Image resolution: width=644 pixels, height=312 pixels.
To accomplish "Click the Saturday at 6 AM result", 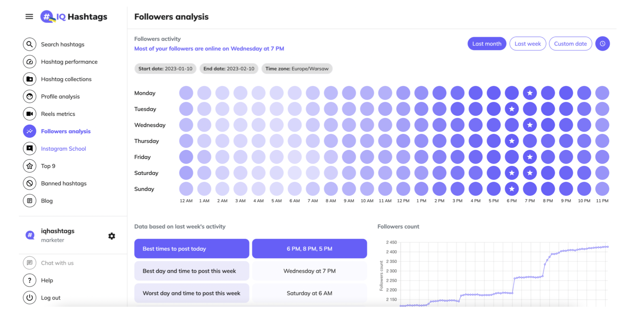I will click(309, 293).
